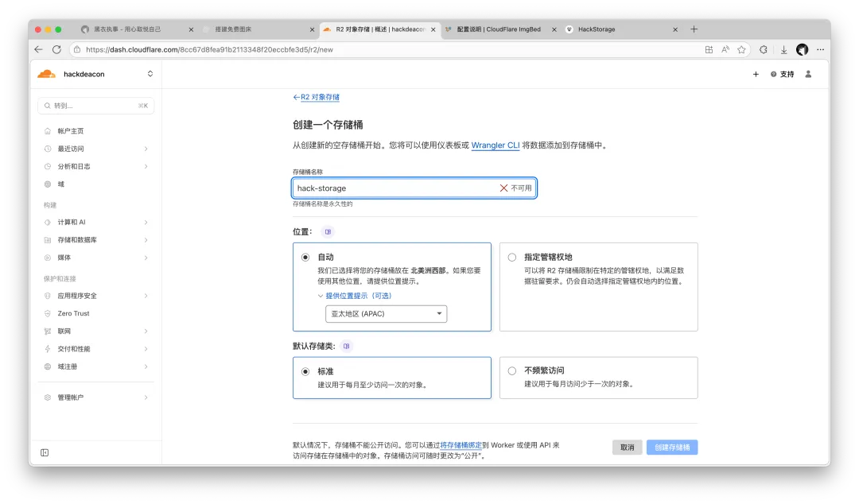Click the 取消 button
Screen dimensions: 859x504
pyautogui.click(x=628, y=447)
